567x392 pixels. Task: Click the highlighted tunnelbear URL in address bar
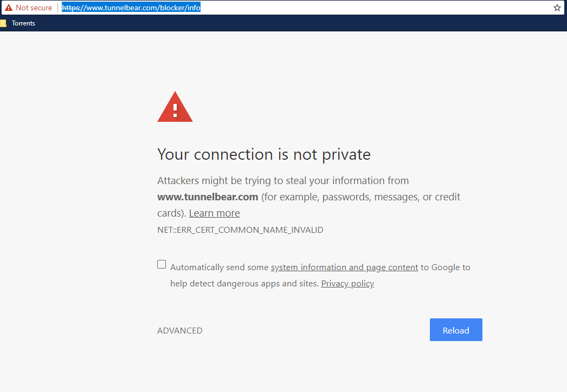pos(131,8)
